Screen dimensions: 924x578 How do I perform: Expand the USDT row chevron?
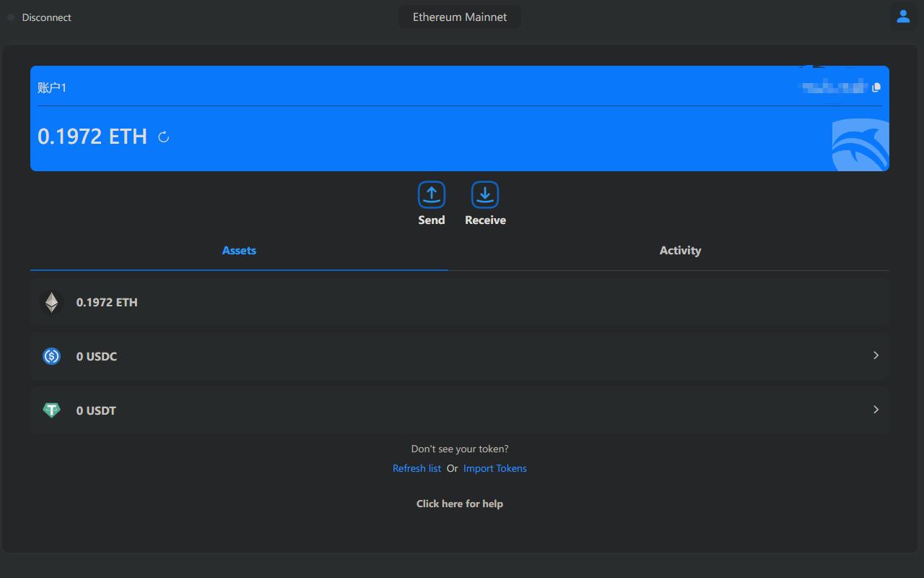click(876, 410)
